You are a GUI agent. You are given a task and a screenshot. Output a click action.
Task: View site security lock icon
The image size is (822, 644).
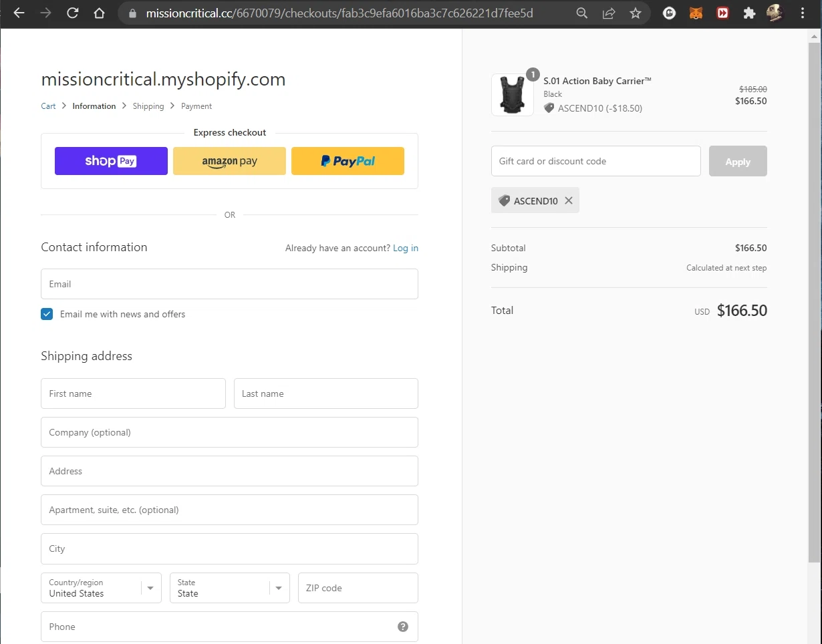[x=132, y=13]
